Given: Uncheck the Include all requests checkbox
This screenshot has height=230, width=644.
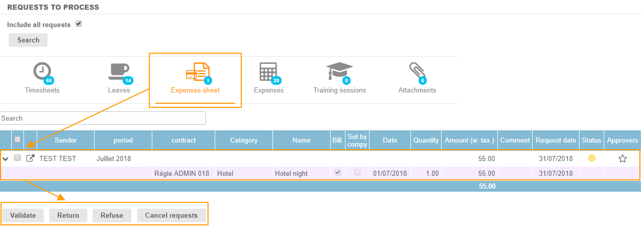Looking at the screenshot, I should 79,24.
